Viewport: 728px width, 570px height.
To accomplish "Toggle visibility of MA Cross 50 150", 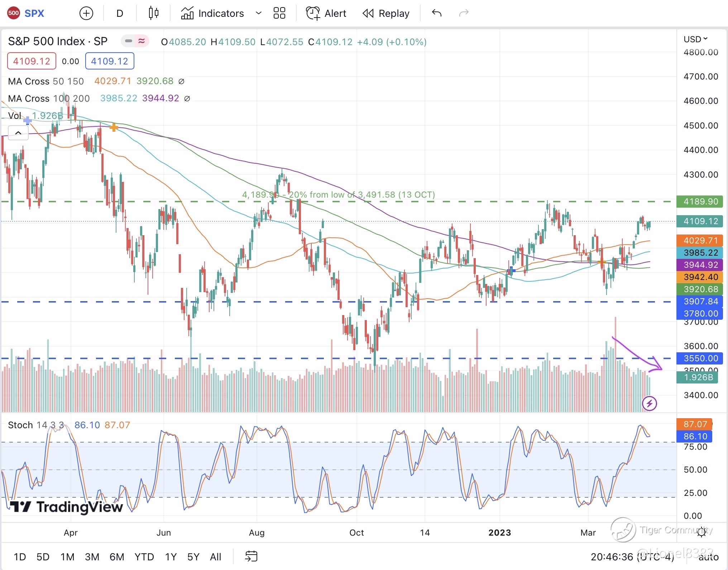I will (x=181, y=82).
